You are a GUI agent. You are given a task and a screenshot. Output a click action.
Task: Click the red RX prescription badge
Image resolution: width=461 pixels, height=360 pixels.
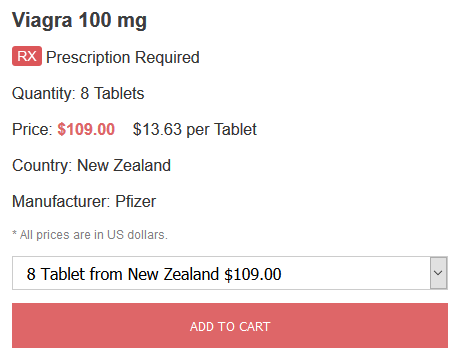[27, 56]
